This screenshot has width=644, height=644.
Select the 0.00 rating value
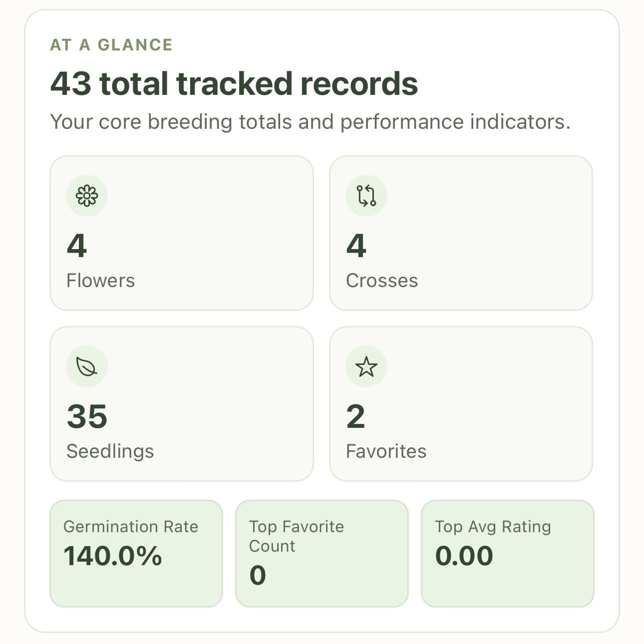pyautogui.click(x=464, y=555)
